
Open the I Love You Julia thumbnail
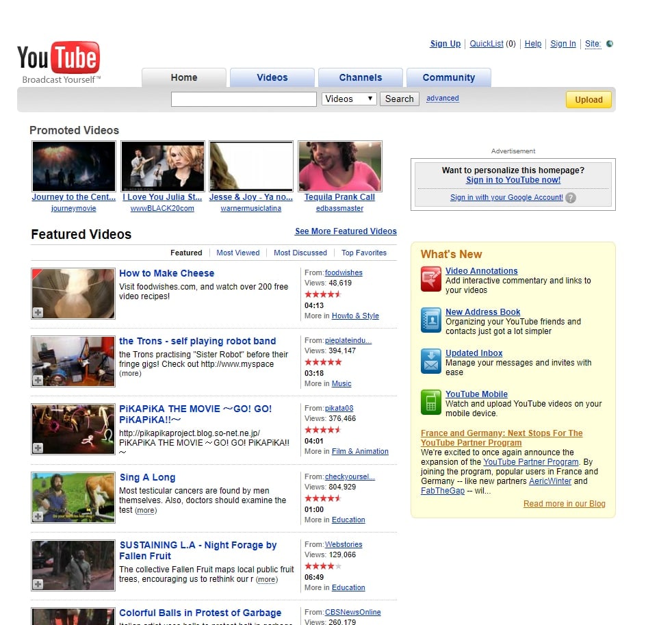163,166
